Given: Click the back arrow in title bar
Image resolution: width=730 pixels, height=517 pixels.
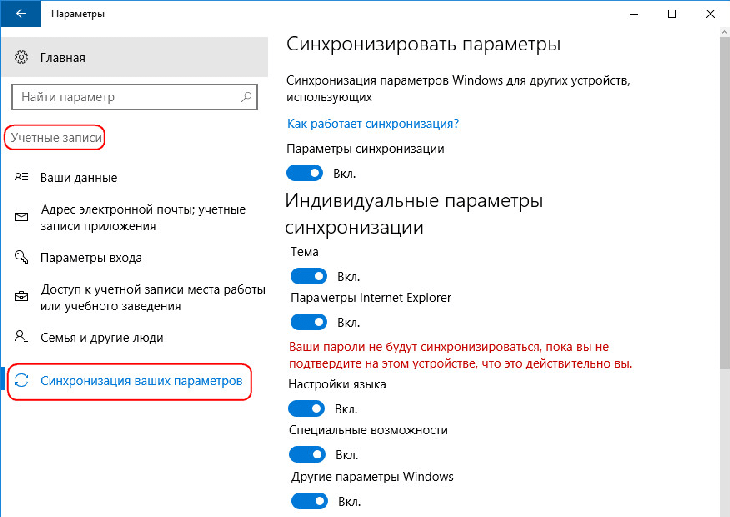Looking at the screenshot, I should click(x=20, y=14).
